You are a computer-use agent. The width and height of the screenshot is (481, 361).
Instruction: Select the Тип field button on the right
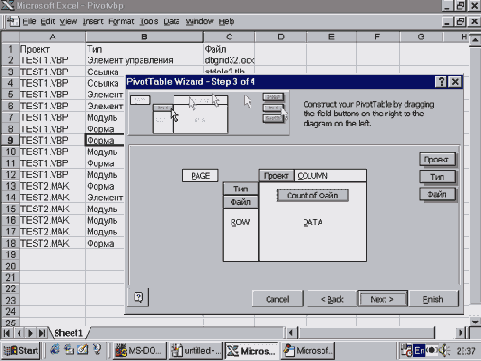click(x=437, y=177)
